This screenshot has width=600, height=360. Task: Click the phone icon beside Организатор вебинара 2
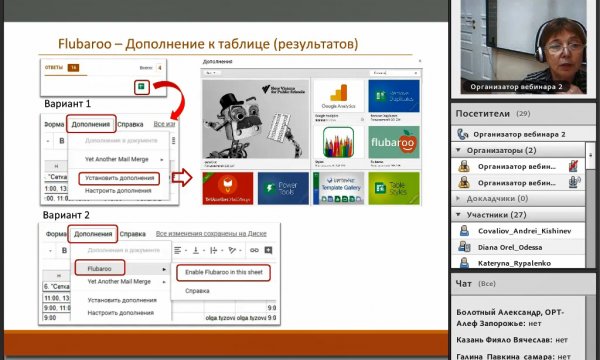(x=463, y=134)
